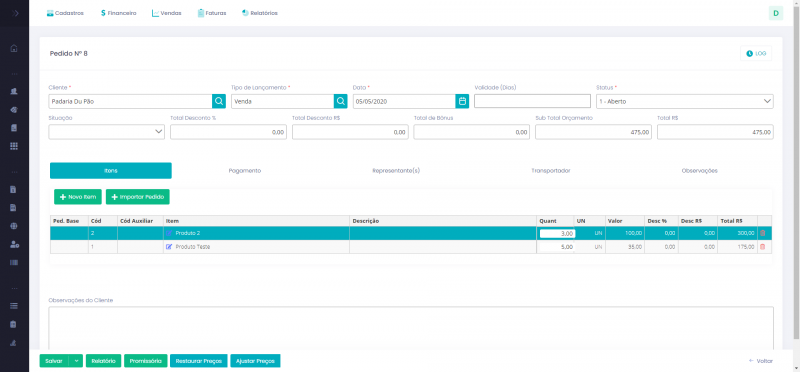Click the user avatar D badge
800x372 pixels.
(776, 13)
